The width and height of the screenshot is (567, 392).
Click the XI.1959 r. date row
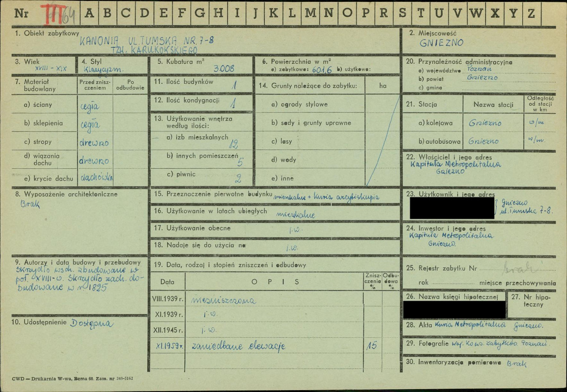170,346
